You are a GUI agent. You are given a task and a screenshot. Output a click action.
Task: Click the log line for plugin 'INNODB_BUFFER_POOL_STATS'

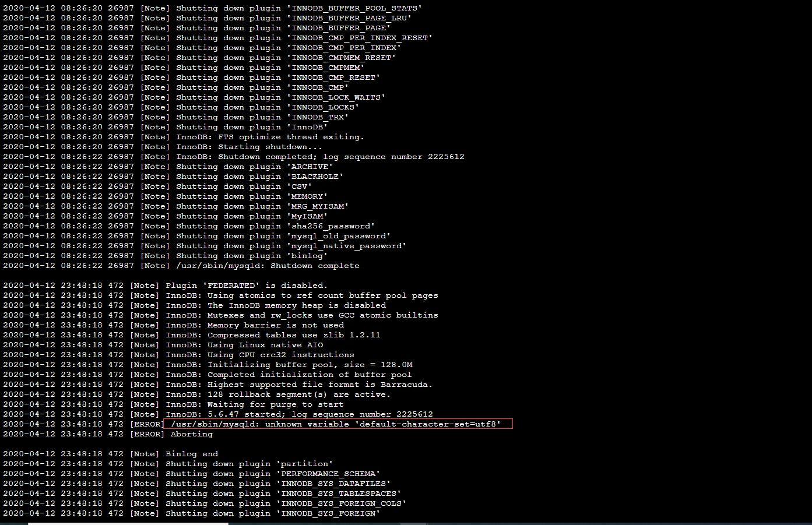[213, 8]
